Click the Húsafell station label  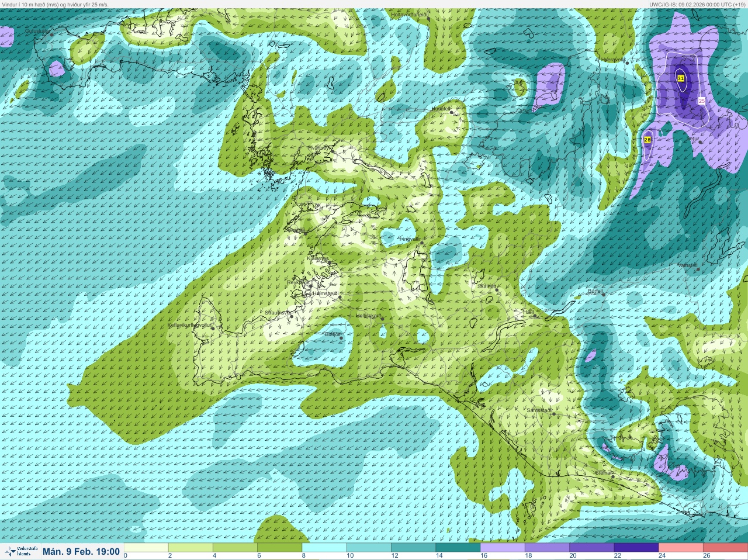[x=441, y=109]
